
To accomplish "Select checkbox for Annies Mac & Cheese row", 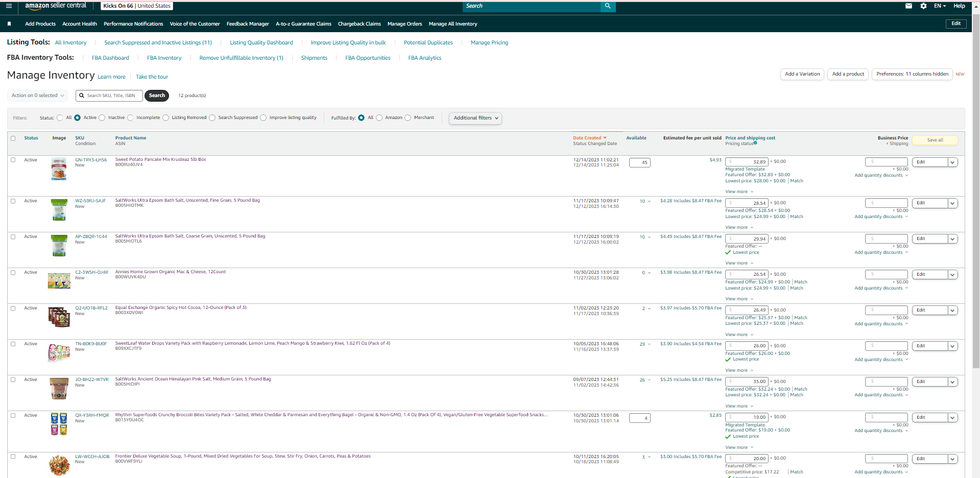I will pos(13,272).
